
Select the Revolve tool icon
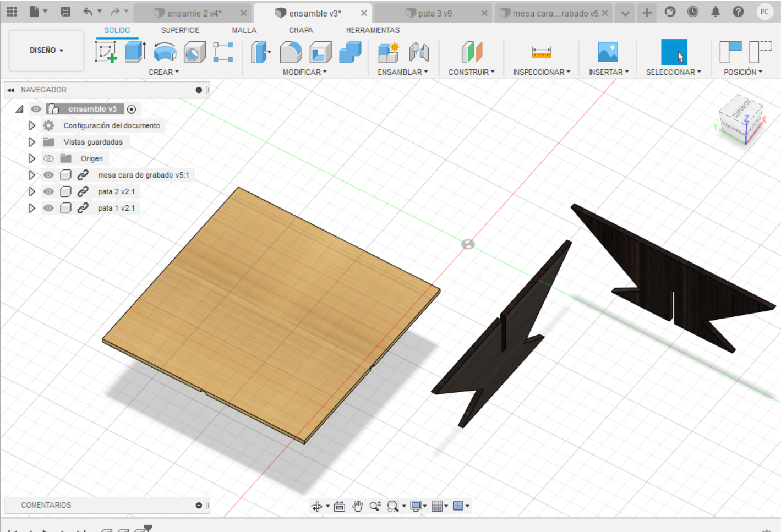(x=165, y=53)
